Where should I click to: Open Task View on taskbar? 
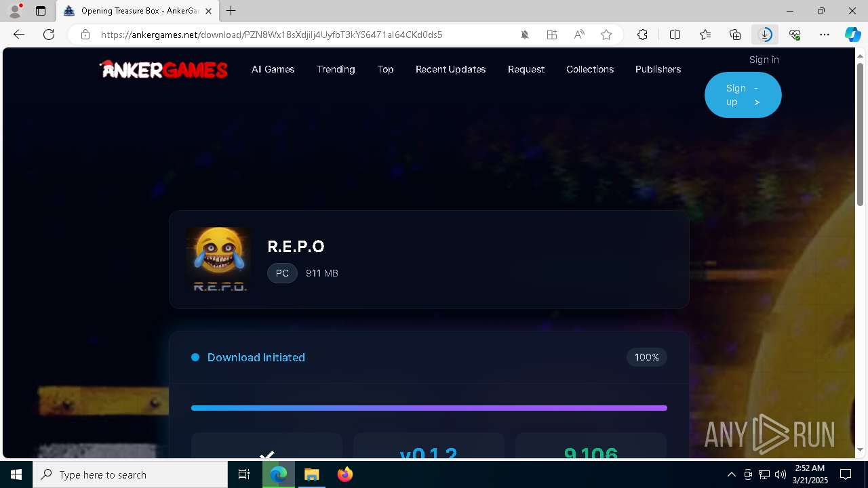[x=244, y=474]
